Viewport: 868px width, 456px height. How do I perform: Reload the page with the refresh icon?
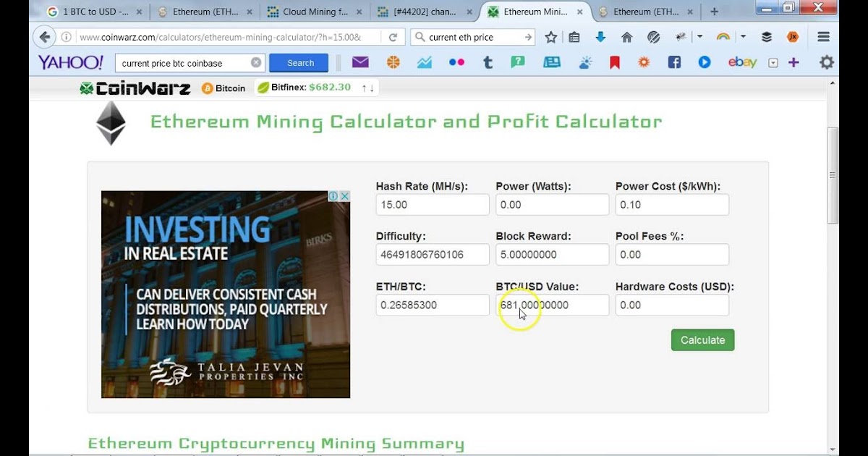pyautogui.click(x=393, y=37)
